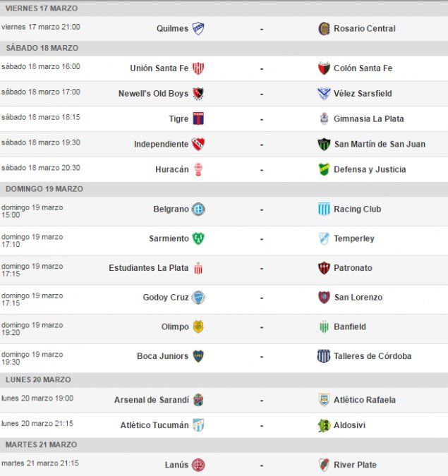
Task: Click the Independiente team badge
Action: coord(198,145)
